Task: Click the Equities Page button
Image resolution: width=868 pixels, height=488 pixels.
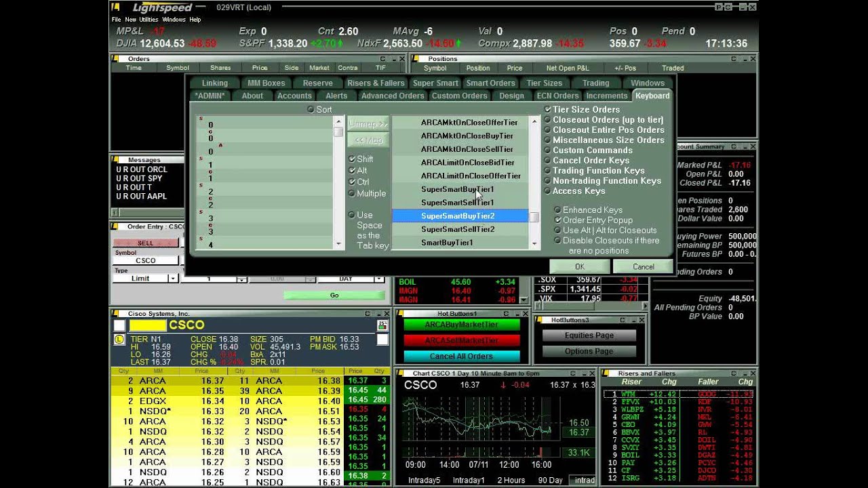Action: (589, 335)
